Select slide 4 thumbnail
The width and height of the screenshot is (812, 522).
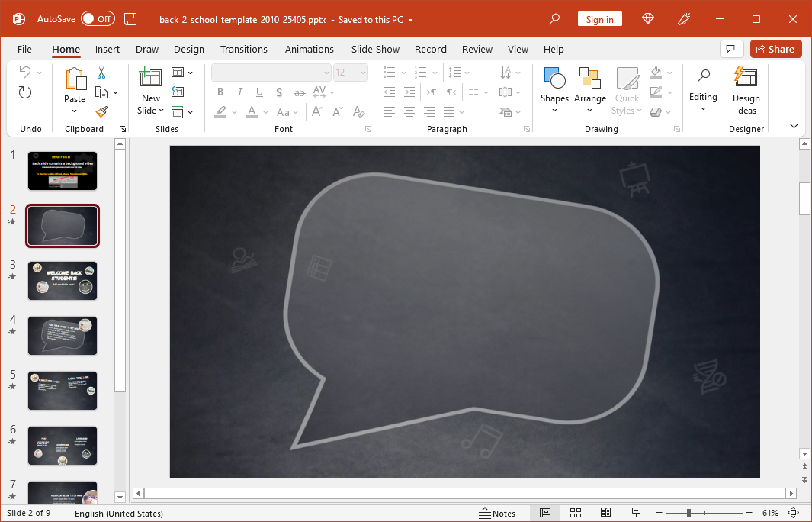tap(63, 336)
